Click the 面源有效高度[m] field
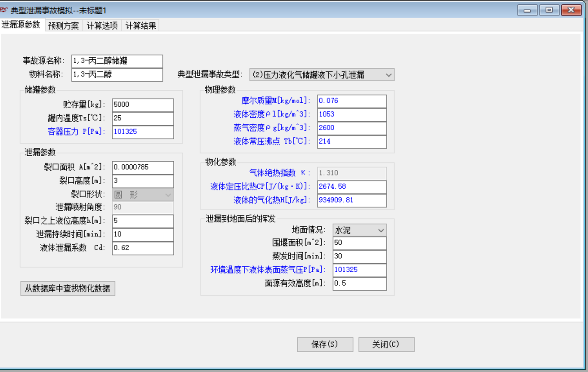The image size is (588, 372). (360, 283)
